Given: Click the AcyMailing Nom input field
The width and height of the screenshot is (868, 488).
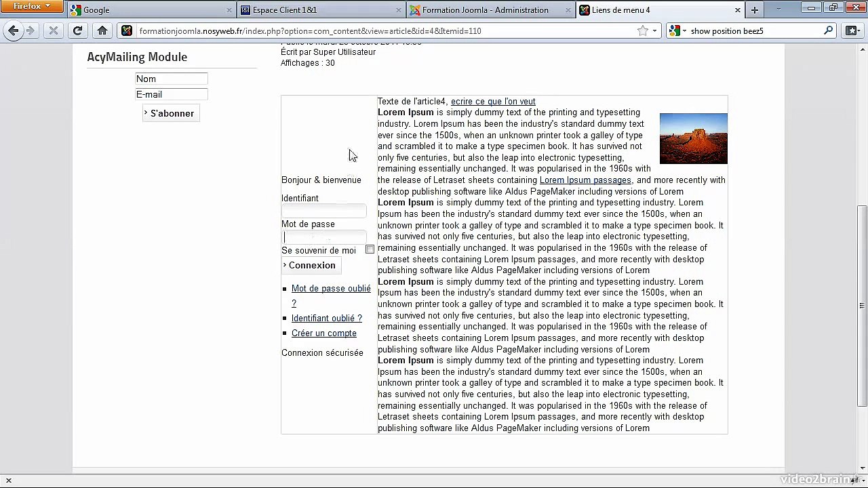Looking at the screenshot, I should (172, 79).
